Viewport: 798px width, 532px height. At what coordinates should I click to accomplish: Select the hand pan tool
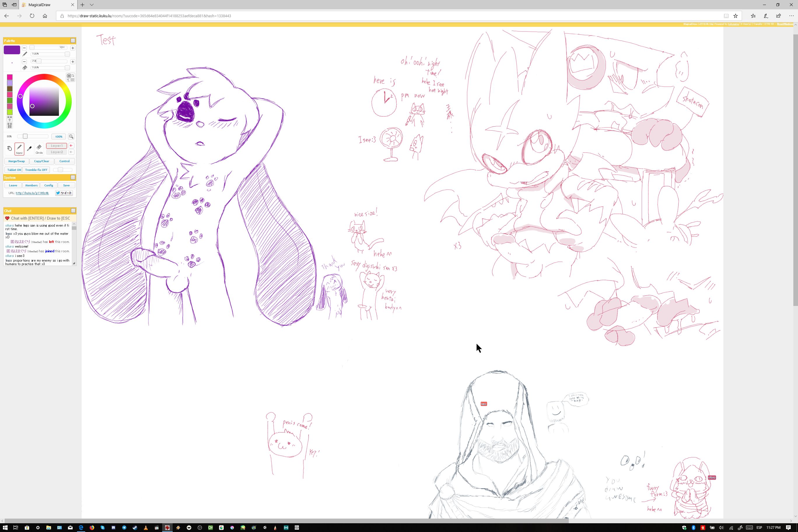point(10,148)
